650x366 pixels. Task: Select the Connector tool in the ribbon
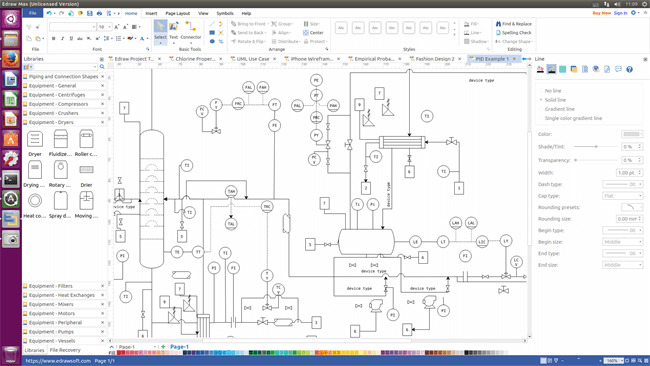(x=191, y=30)
